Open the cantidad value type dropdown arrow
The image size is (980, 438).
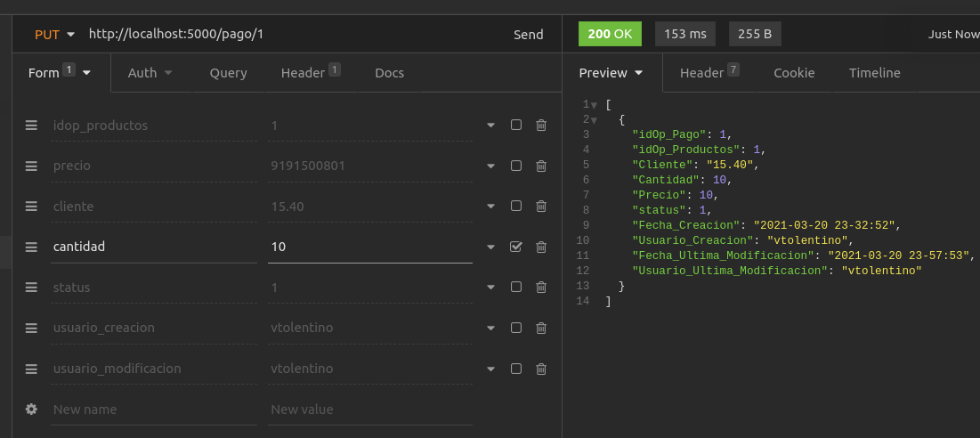pos(490,247)
